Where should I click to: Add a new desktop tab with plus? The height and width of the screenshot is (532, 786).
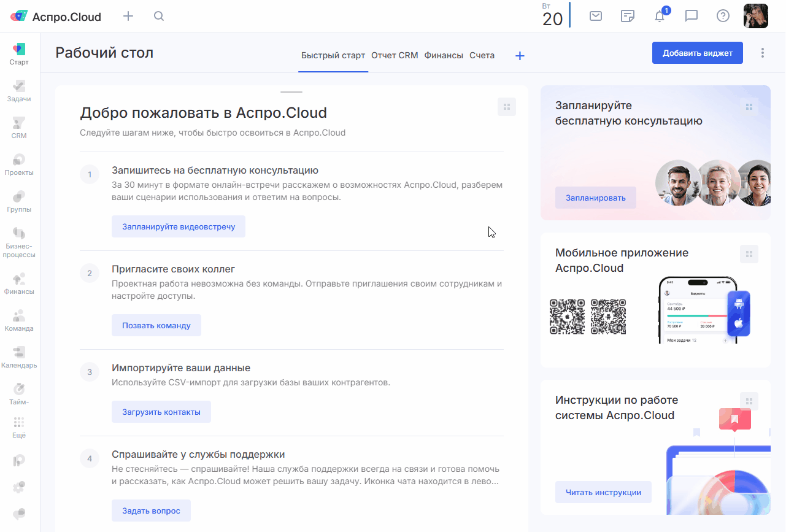[520, 56]
